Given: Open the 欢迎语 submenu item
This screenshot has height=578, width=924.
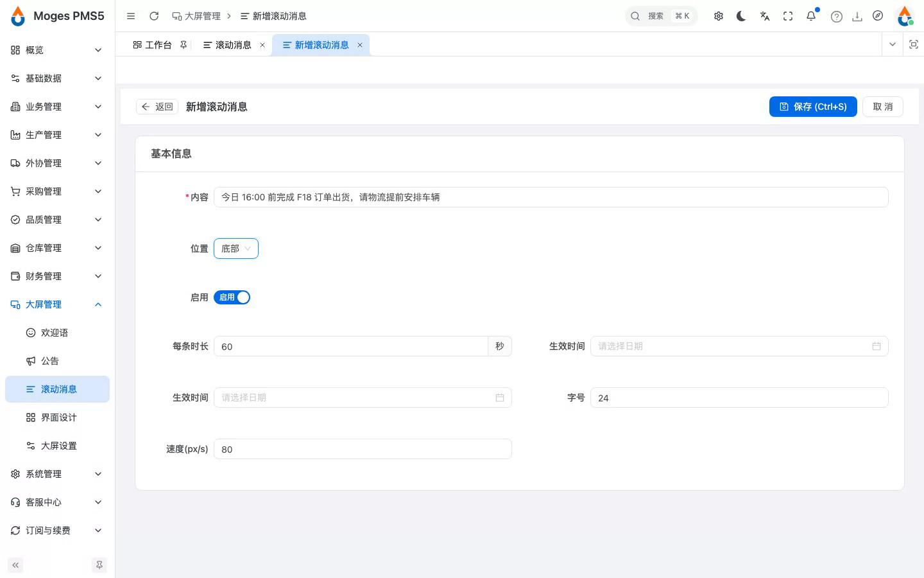Looking at the screenshot, I should click(x=57, y=333).
